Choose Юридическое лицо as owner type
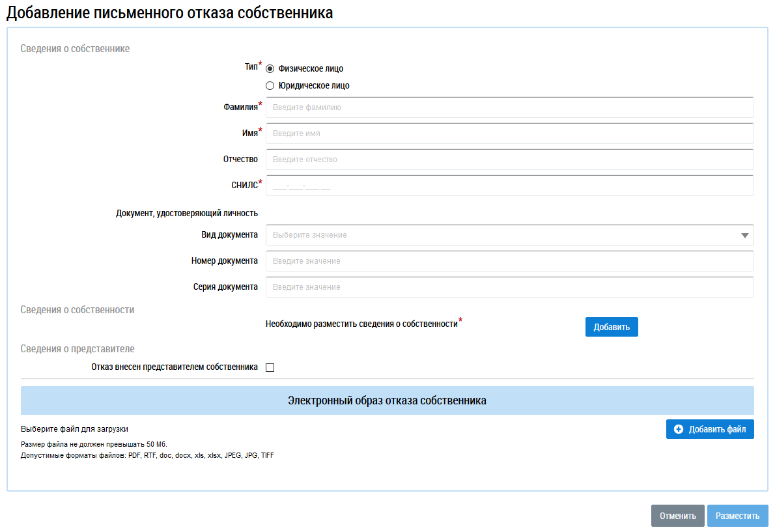775x532 pixels. 270,85
